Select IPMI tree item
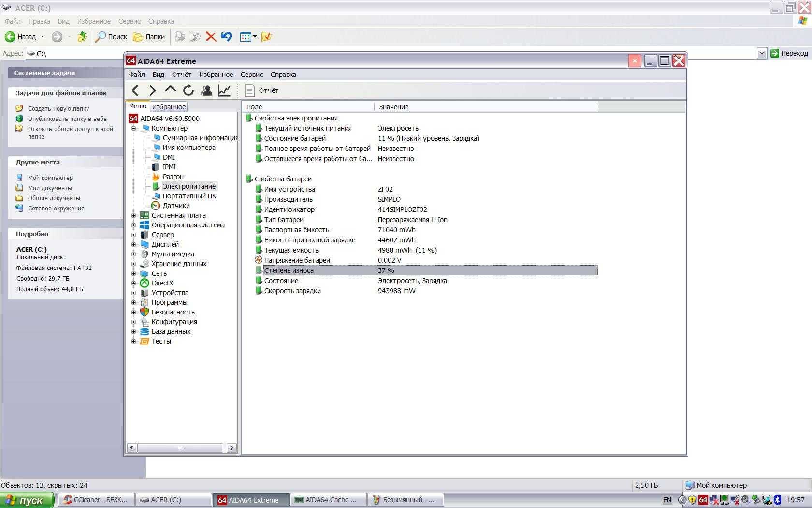 point(169,167)
